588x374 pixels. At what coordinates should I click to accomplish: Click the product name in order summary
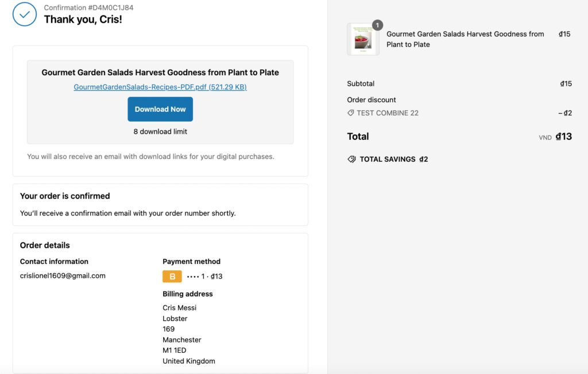pyautogui.click(x=465, y=39)
